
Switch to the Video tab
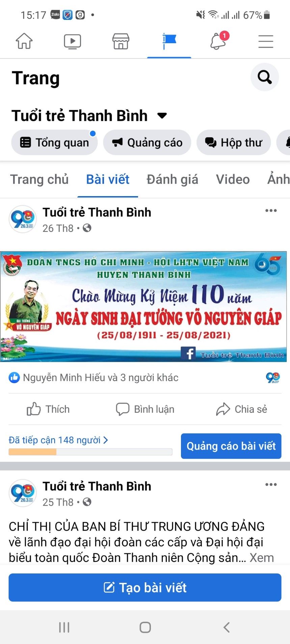[x=233, y=180]
